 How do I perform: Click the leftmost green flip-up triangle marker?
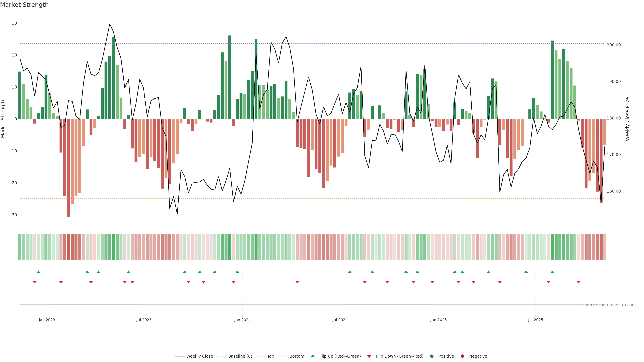point(39,272)
